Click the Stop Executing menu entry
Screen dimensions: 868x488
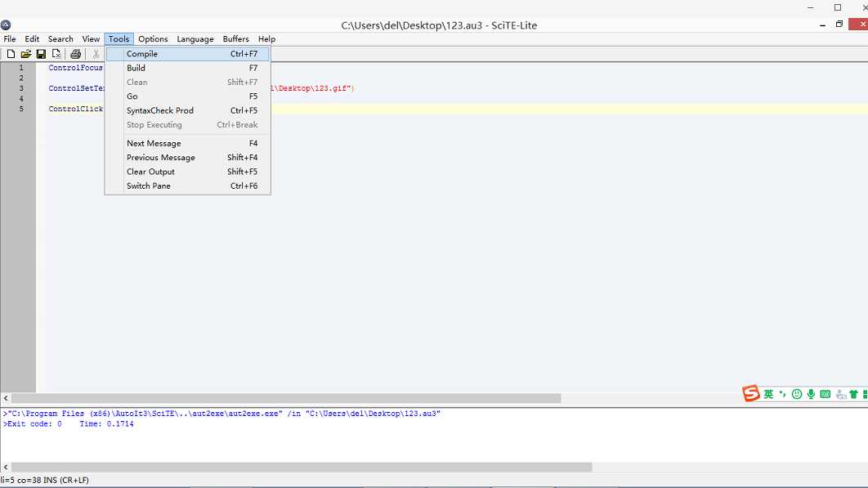coord(188,124)
